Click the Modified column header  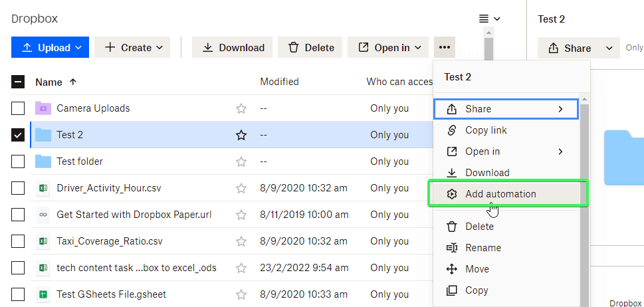click(279, 82)
